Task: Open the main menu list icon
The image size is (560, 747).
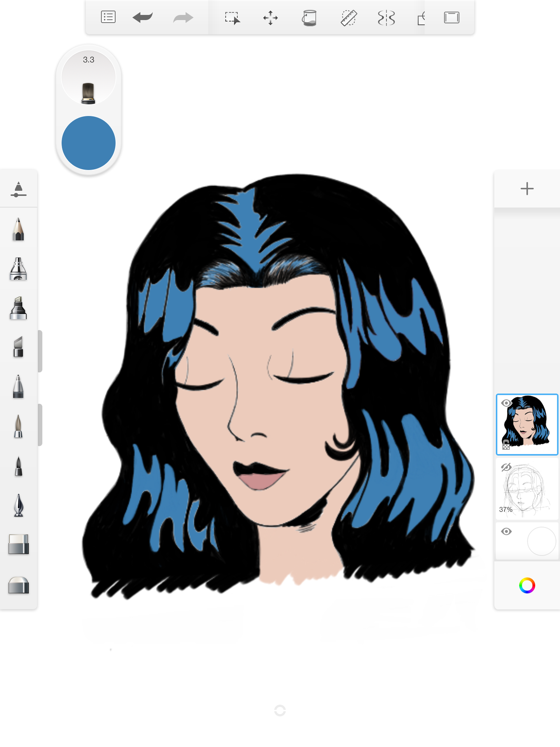Action: point(108,18)
